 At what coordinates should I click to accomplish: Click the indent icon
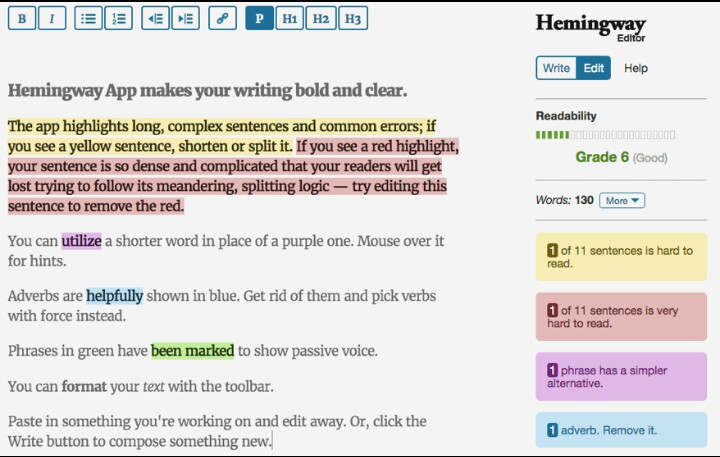pos(185,18)
